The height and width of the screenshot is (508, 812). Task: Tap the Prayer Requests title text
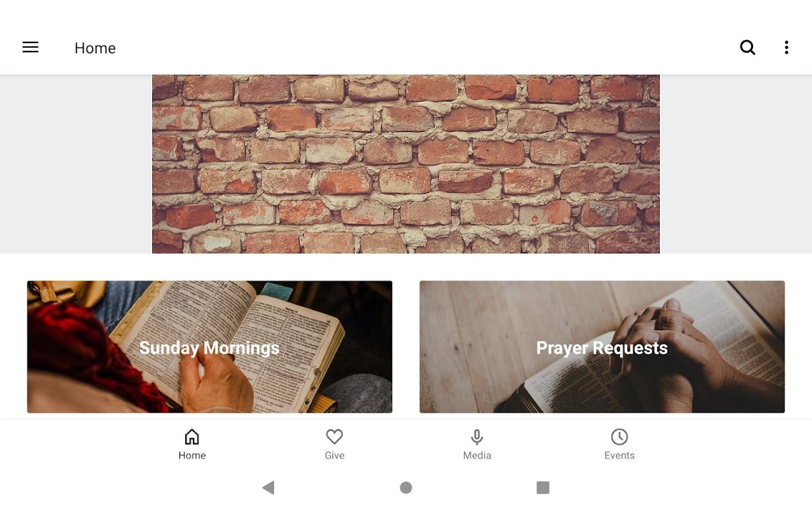tap(602, 348)
